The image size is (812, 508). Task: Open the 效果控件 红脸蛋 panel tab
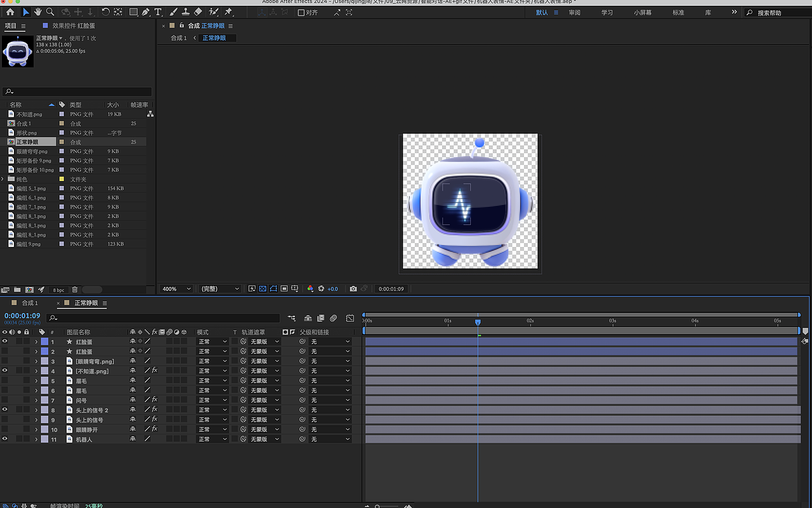[x=73, y=25]
